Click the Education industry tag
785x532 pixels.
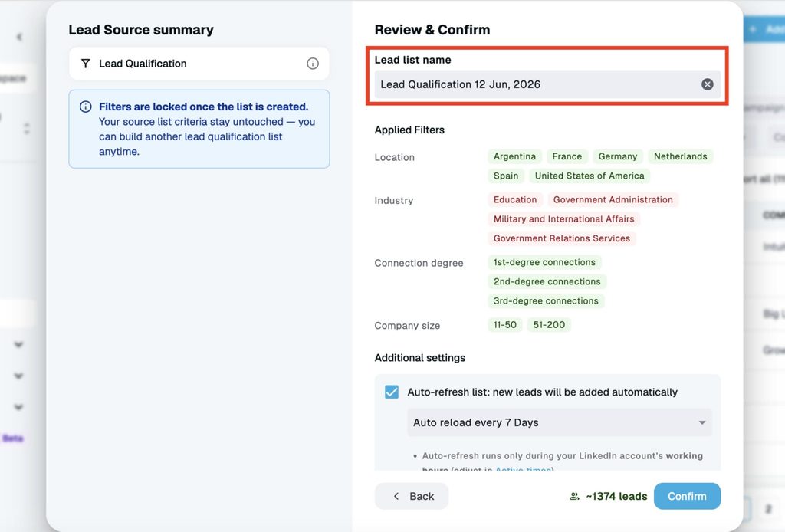[515, 199]
